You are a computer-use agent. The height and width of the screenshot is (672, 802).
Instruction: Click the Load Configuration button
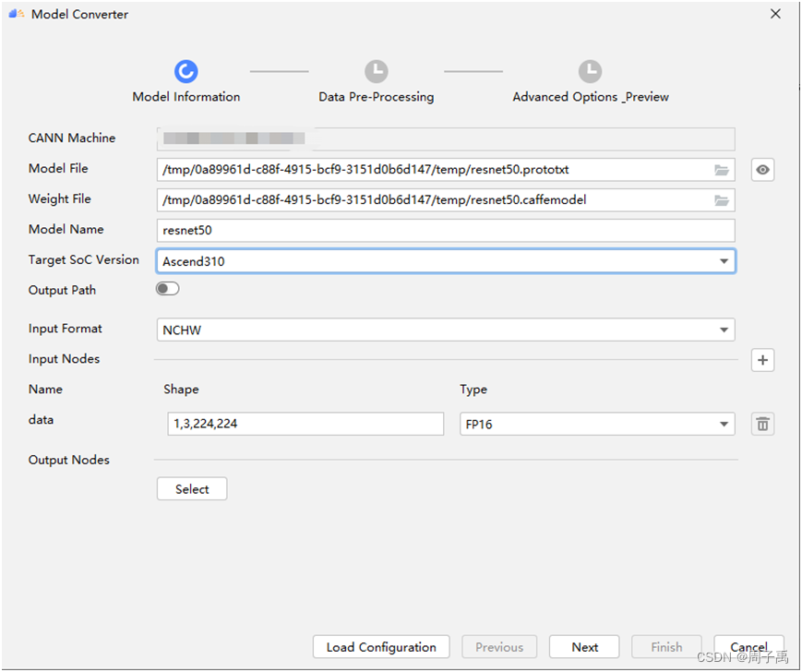tap(380, 646)
